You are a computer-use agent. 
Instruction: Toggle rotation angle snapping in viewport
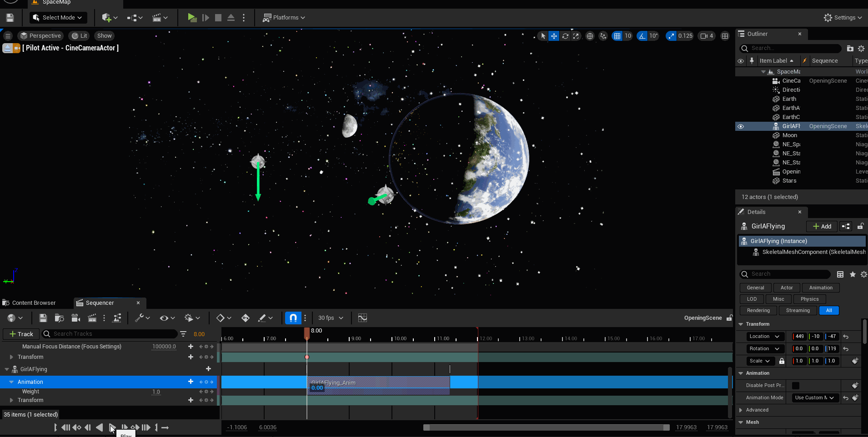[x=642, y=36]
